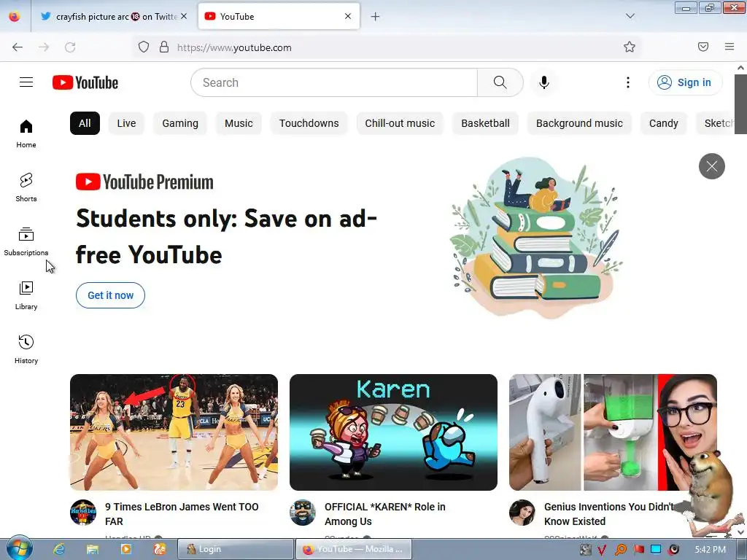The width and height of the screenshot is (747, 560).
Task: Click the browser Back arrow
Action: pos(18,47)
